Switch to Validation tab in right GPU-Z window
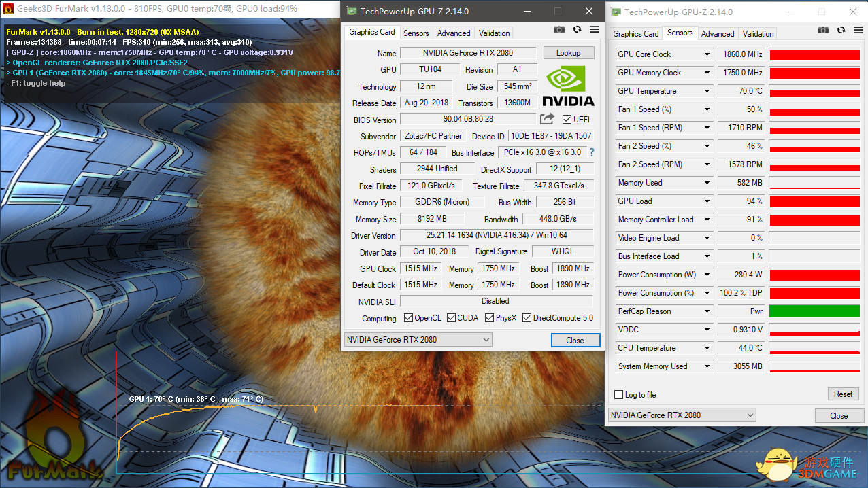The width and height of the screenshot is (868, 488). tap(758, 33)
